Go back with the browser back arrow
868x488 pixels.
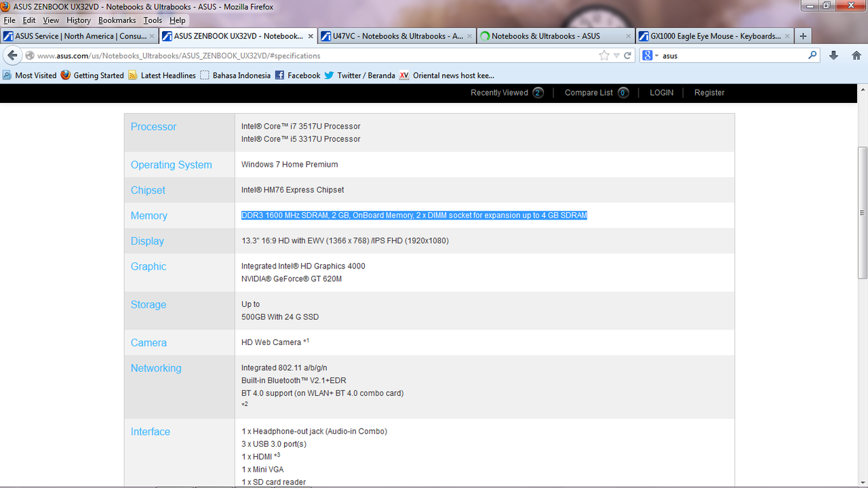(12, 56)
